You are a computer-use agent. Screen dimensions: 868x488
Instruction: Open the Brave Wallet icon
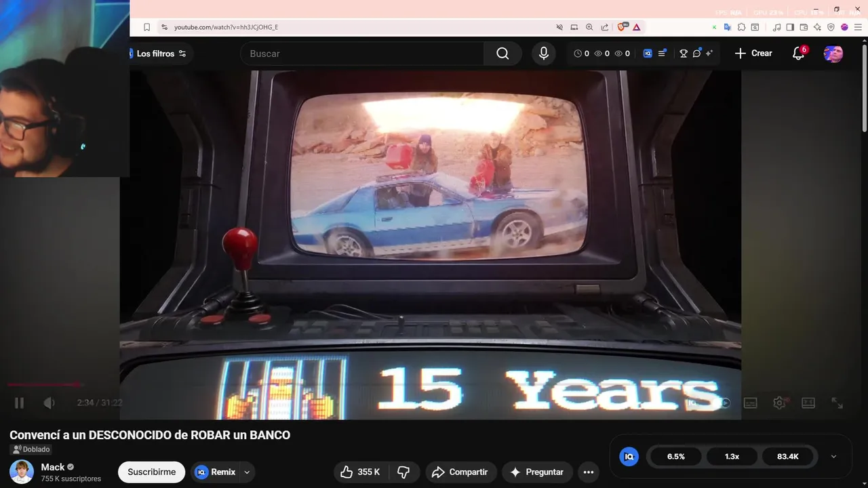804,27
